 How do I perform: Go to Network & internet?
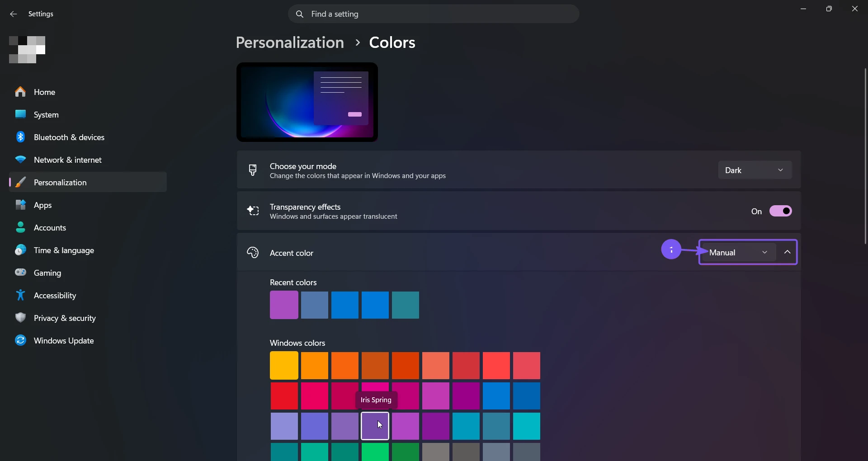click(88, 160)
